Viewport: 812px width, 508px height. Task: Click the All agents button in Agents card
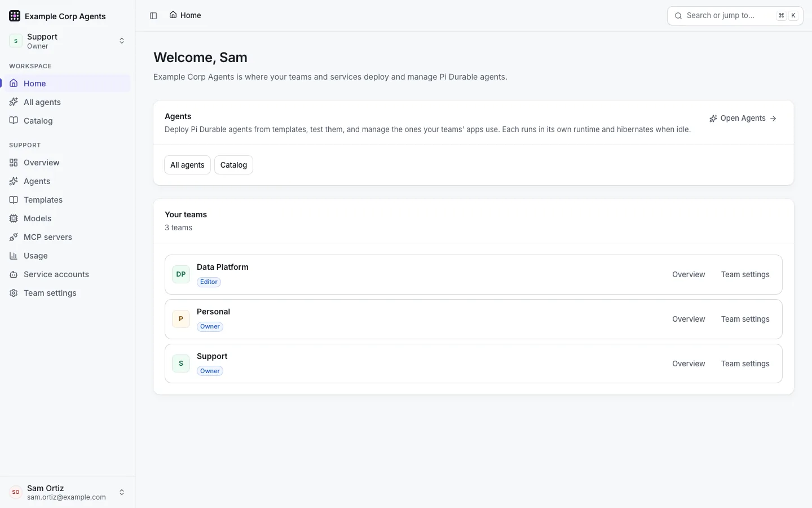187,165
